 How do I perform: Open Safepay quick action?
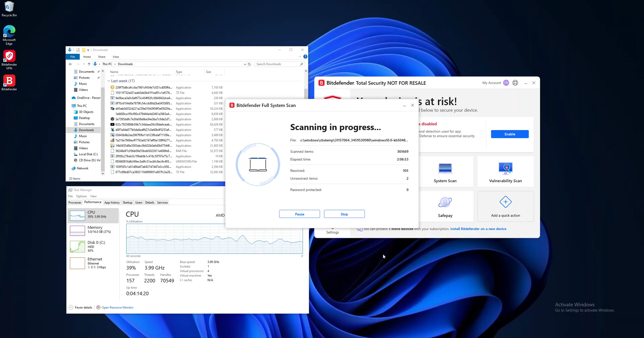coord(445,206)
